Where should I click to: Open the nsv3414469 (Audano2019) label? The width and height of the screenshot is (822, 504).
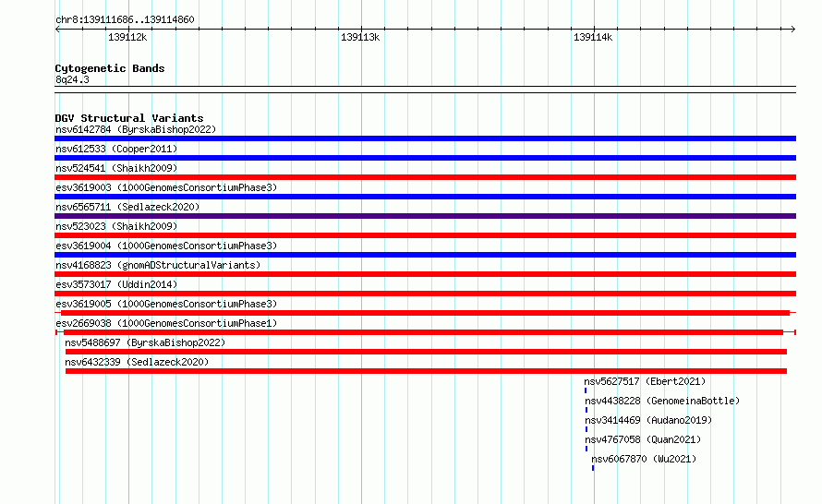[648, 420]
